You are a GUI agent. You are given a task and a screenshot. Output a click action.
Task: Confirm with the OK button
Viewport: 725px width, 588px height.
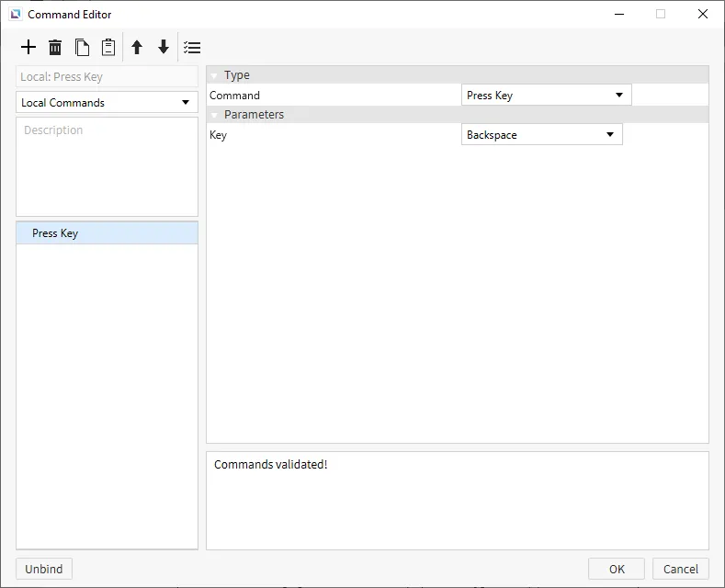pyautogui.click(x=616, y=569)
